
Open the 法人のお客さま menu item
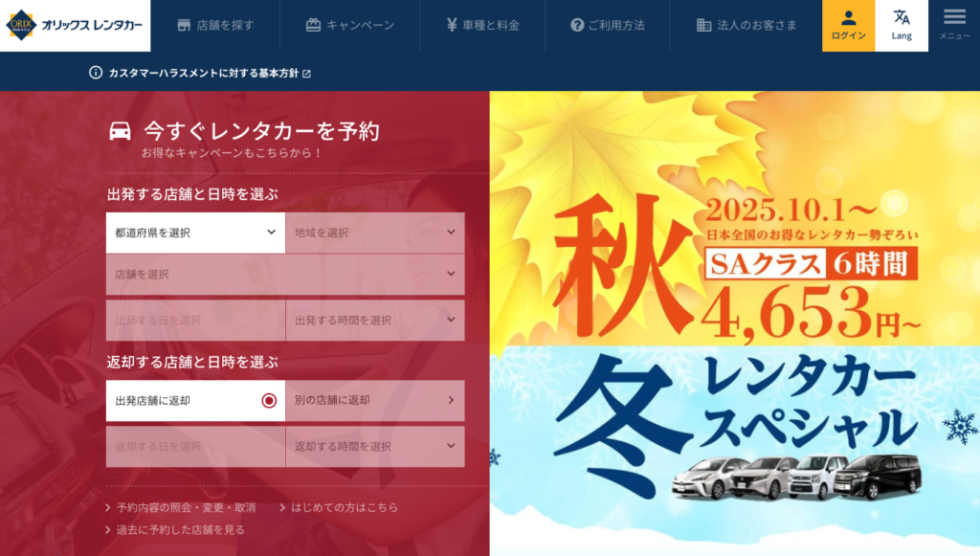(746, 25)
